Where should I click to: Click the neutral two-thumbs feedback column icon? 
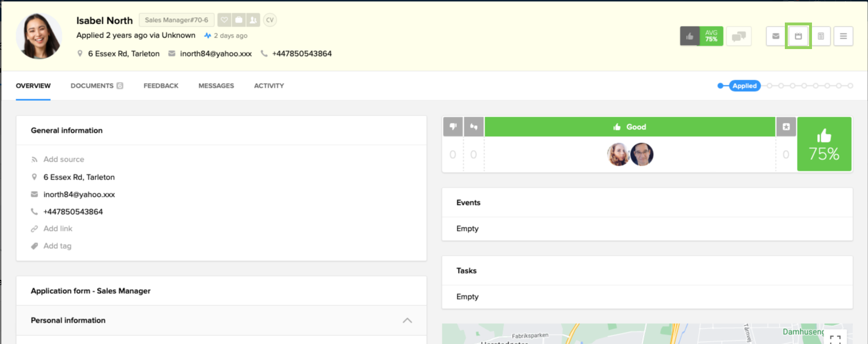coord(474,127)
